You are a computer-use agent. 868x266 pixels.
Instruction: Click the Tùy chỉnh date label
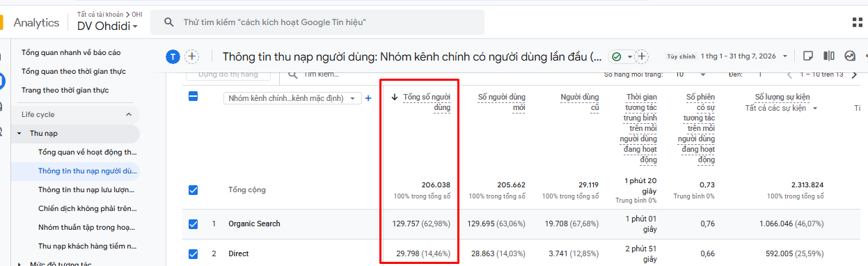[x=681, y=56]
